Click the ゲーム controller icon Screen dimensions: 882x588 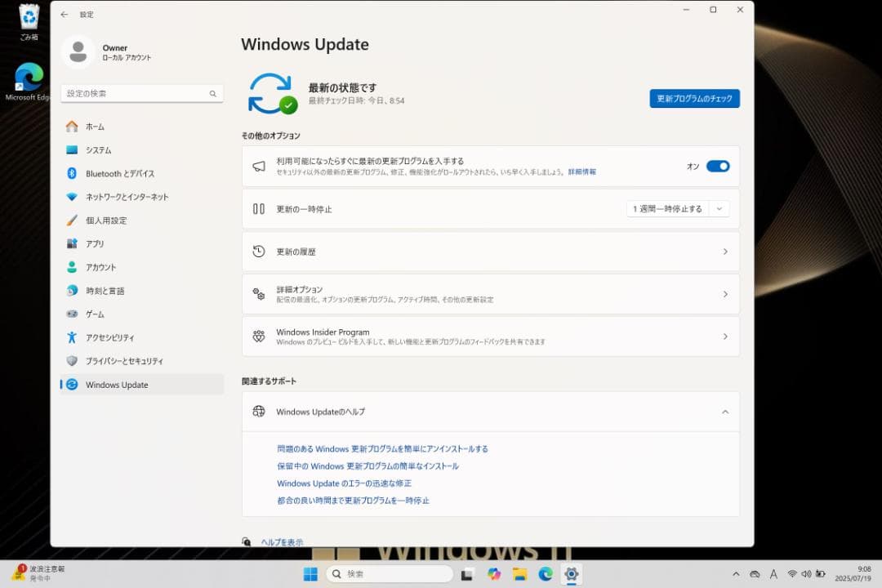click(x=72, y=314)
